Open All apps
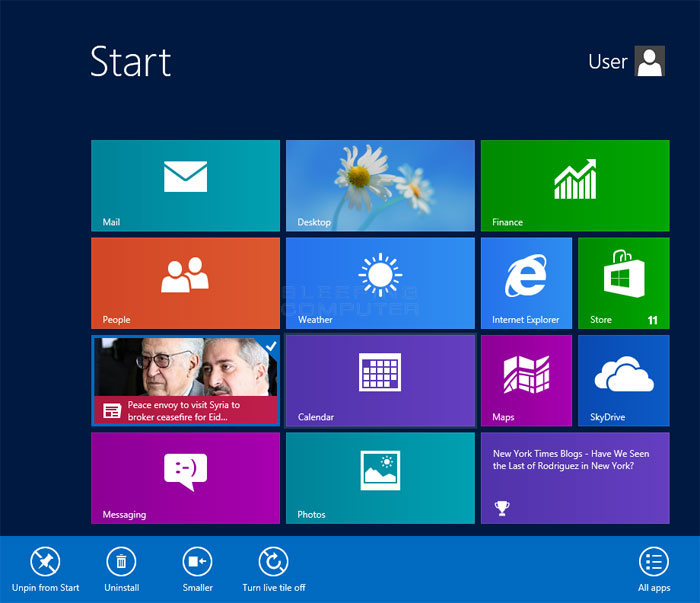The image size is (700, 603). click(654, 570)
